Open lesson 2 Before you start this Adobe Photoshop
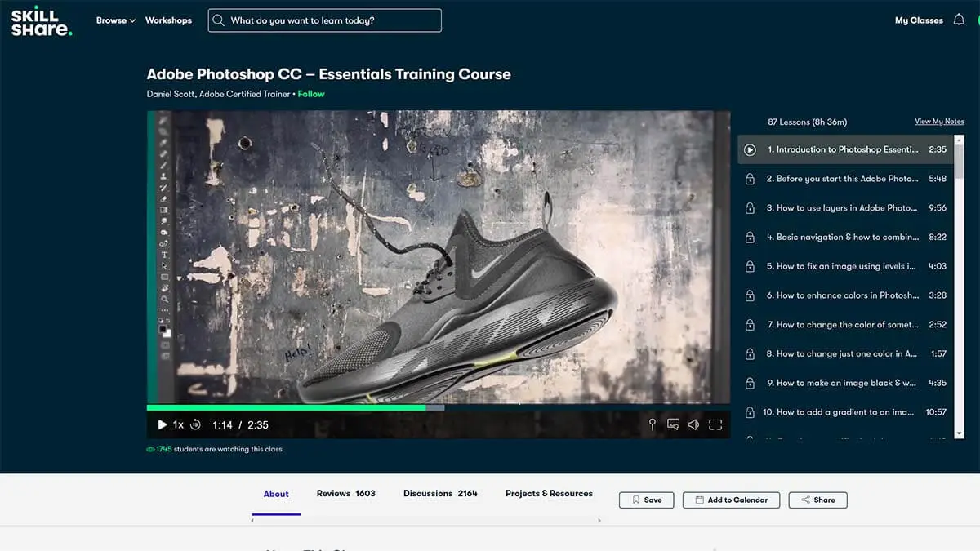 coord(845,179)
